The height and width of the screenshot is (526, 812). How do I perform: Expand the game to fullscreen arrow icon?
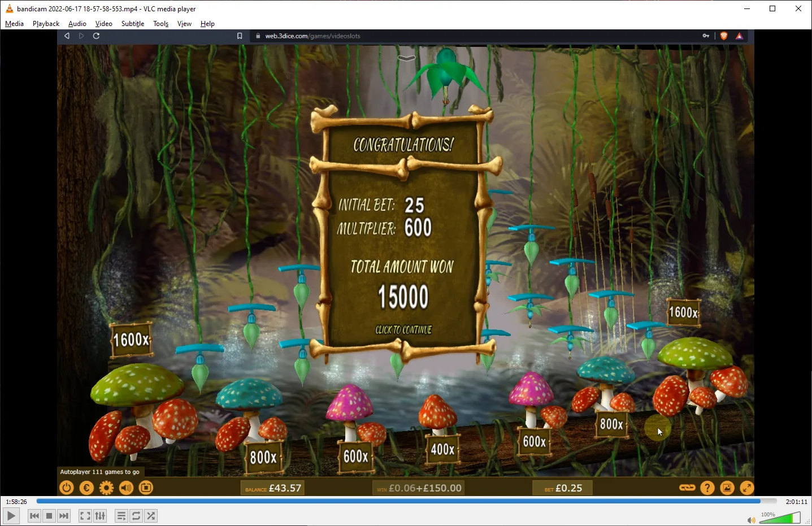pos(746,488)
